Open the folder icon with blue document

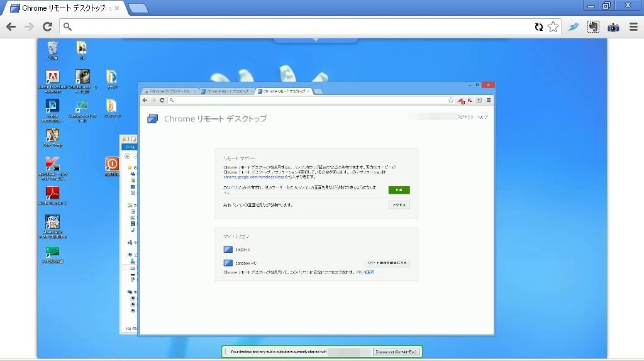tap(112, 79)
